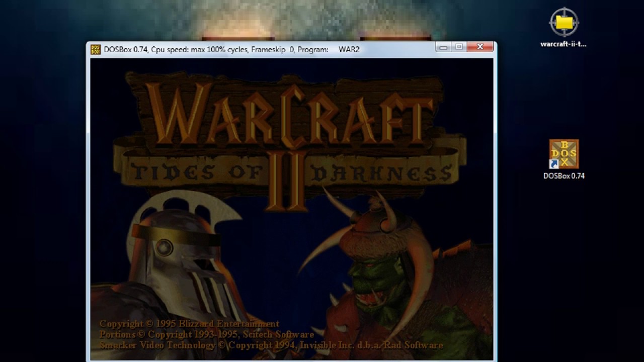This screenshot has height=362, width=644.
Task: Open the DOSBox 0.74 desktop shortcut icon
Action: click(563, 154)
